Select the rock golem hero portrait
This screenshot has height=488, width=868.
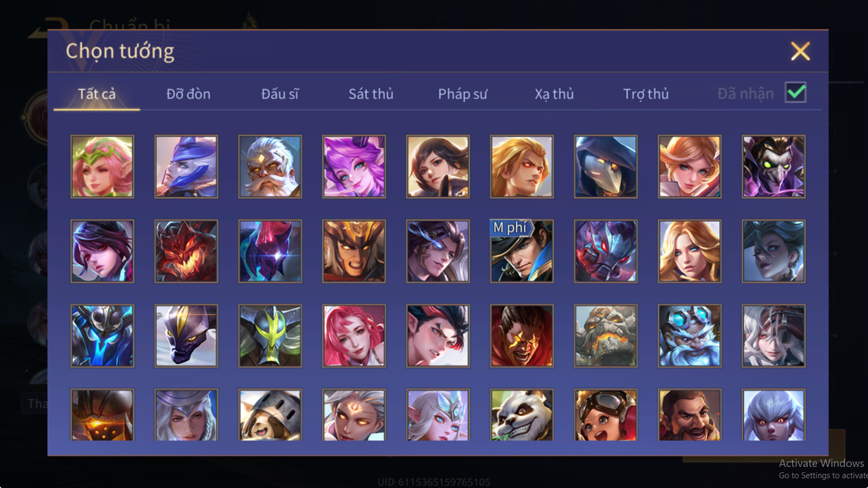tap(605, 336)
